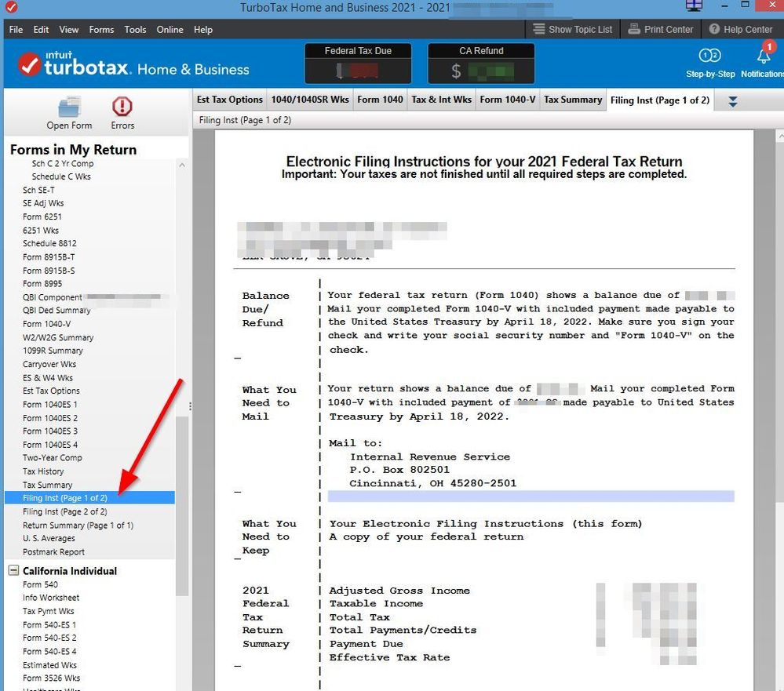The height and width of the screenshot is (691, 784).
Task: Click the Open Form folder icon
Action: point(69,107)
